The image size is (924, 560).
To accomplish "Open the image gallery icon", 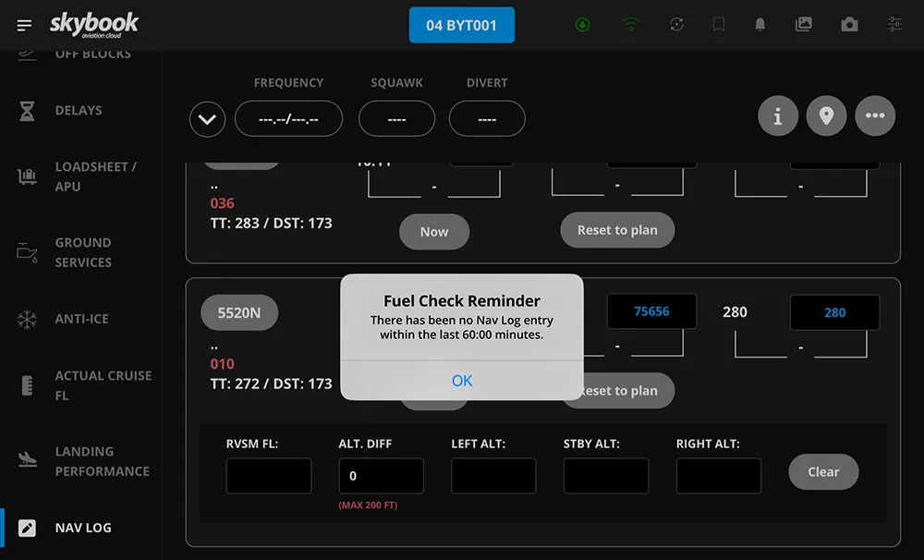I will coord(803,25).
